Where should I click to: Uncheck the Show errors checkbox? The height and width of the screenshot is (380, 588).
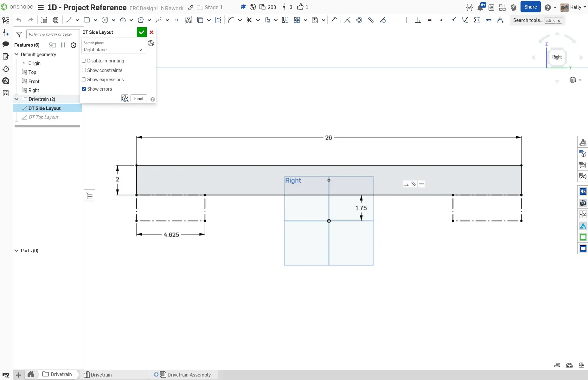coord(84,89)
